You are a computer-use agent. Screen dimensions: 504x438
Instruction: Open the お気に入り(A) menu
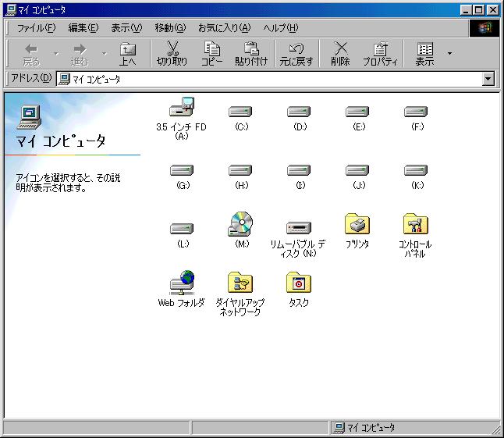pyautogui.click(x=224, y=28)
